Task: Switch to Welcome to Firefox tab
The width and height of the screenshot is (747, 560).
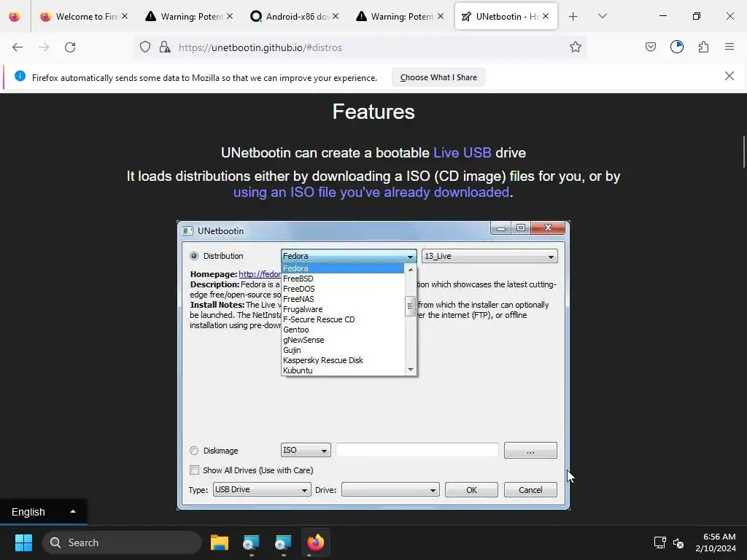Action: 84,17
